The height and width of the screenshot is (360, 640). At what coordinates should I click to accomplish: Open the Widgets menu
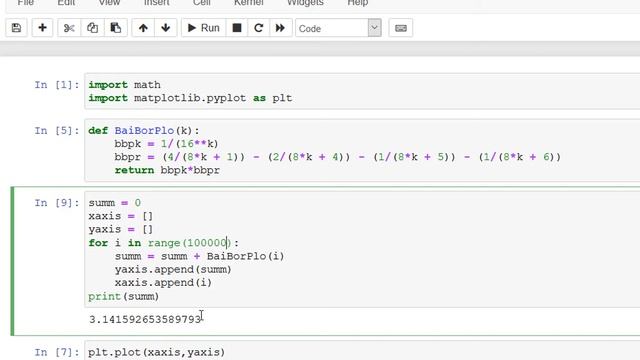click(305, 2)
